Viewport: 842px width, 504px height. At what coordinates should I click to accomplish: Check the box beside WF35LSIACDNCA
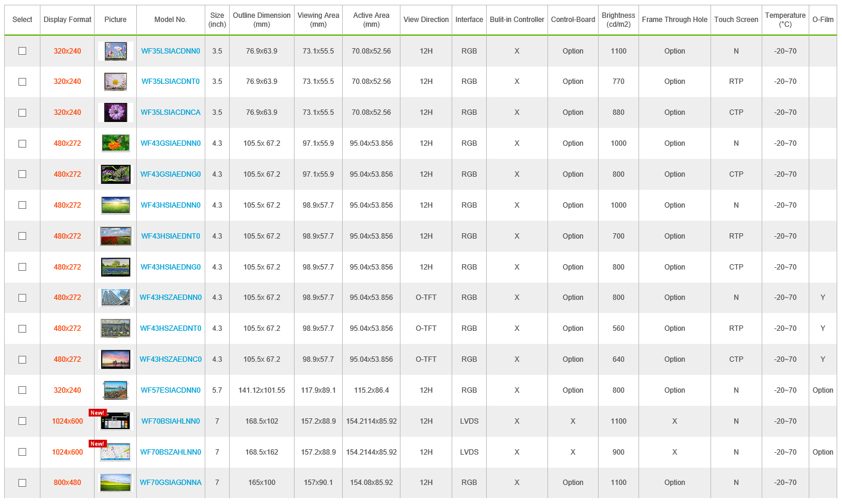tap(22, 112)
